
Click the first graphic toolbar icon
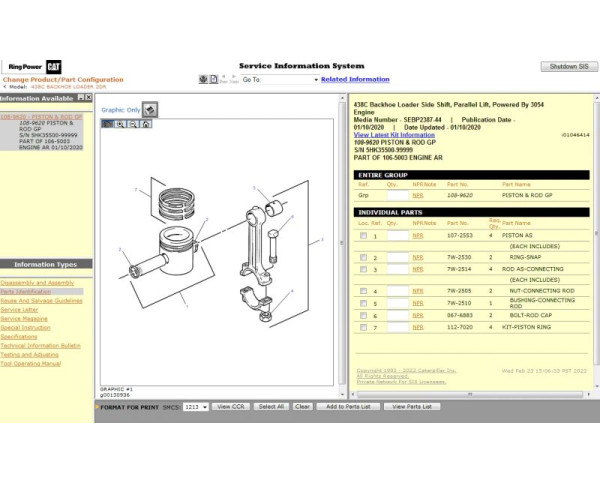(108, 124)
